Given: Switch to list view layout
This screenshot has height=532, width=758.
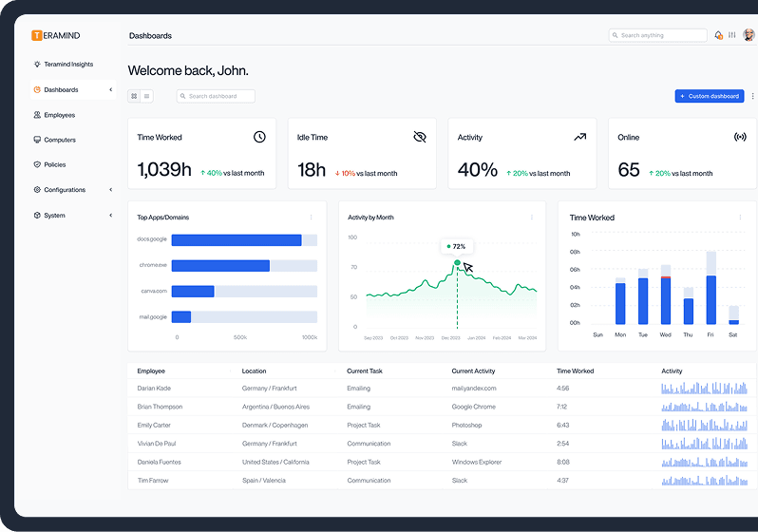Looking at the screenshot, I should 147,96.
